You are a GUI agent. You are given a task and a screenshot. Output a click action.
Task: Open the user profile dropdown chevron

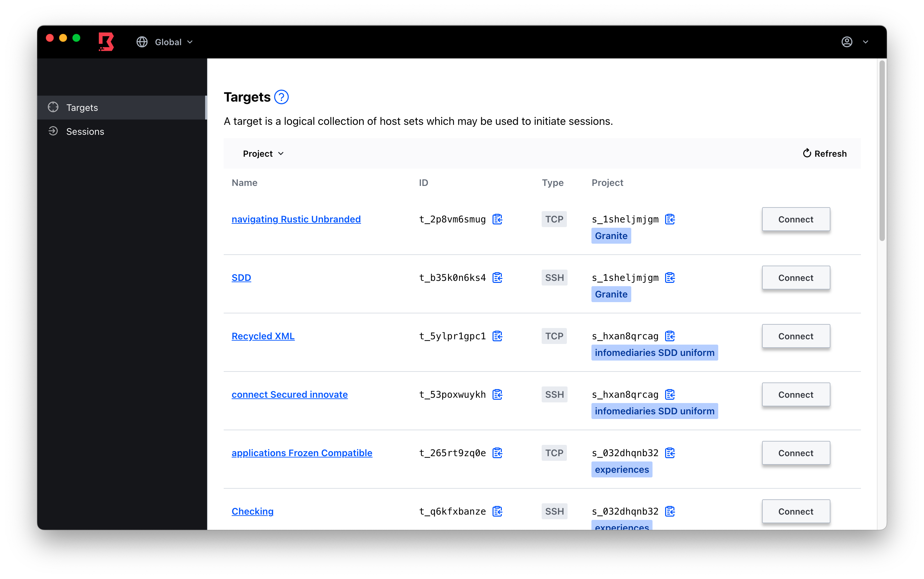tap(866, 42)
